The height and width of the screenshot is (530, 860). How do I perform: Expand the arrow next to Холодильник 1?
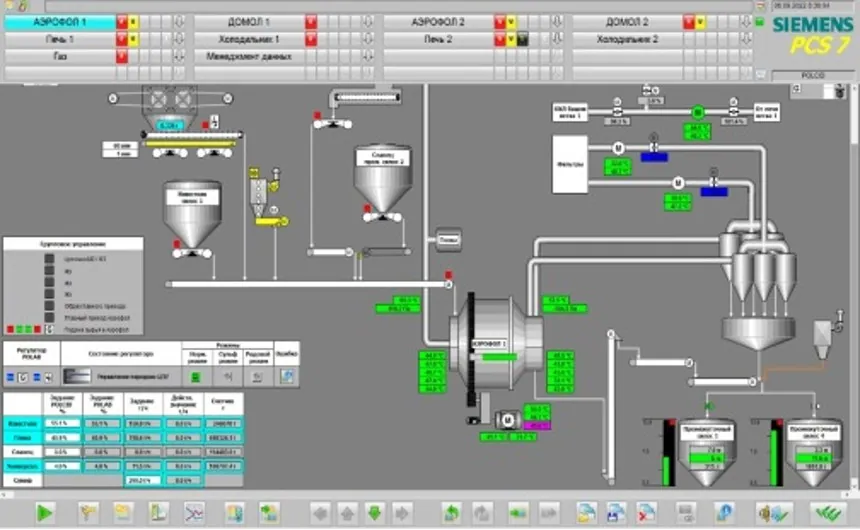368,39
